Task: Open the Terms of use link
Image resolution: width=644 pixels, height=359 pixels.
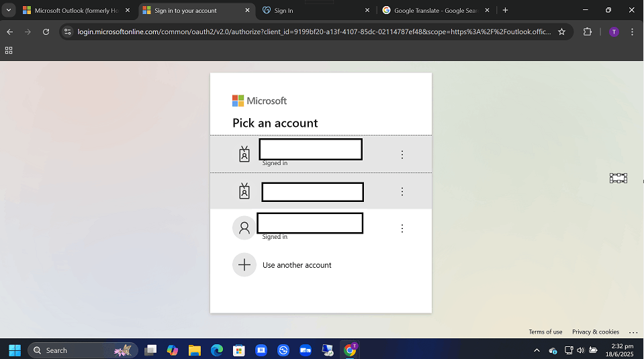Action: [545, 331]
